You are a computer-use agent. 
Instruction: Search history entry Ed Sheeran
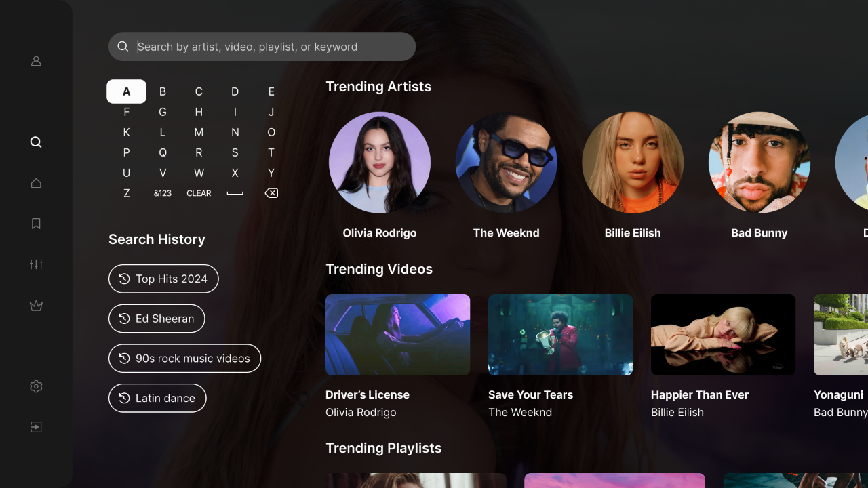[x=157, y=319]
